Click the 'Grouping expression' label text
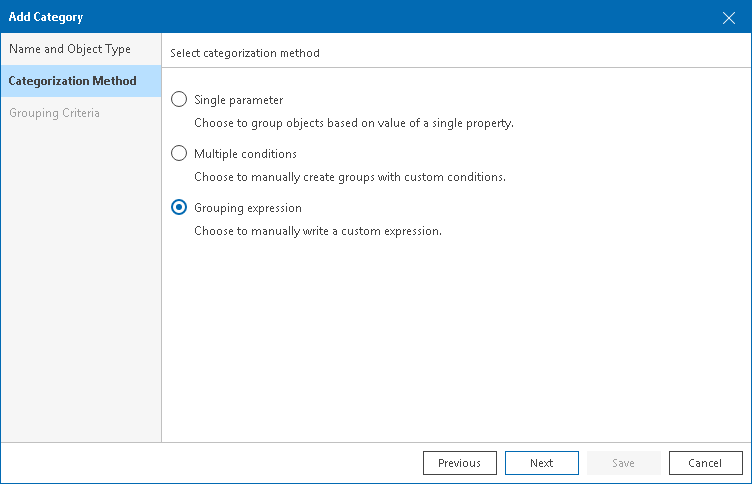The image size is (752, 484). (x=248, y=208)
